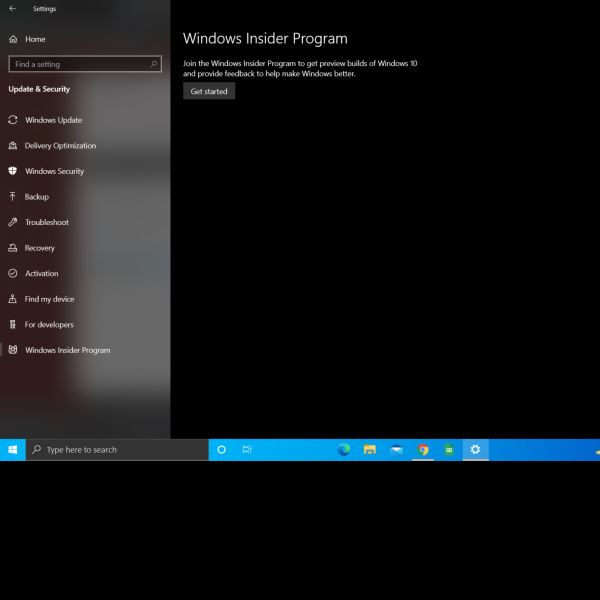Open the Home icon in sidebar
This screenshot has width=600, height=600.
click(13, 39)
